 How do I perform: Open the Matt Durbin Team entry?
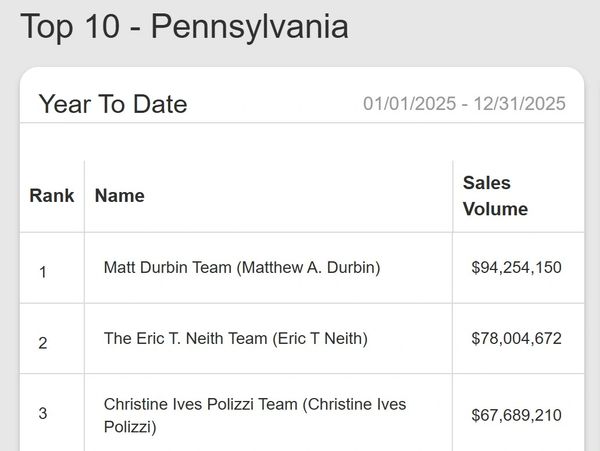click(x=168, y=268)
